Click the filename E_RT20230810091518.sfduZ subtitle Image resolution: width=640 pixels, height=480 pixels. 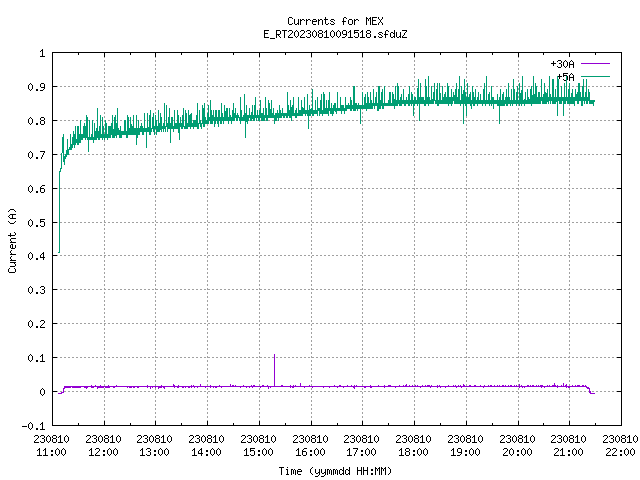335,34
